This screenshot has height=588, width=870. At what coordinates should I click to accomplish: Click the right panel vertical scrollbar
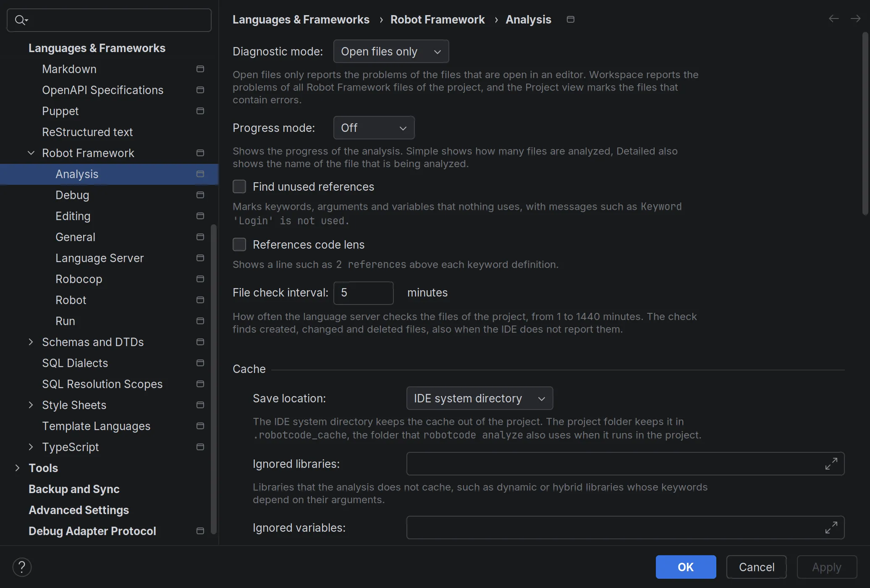coord(865,124)
